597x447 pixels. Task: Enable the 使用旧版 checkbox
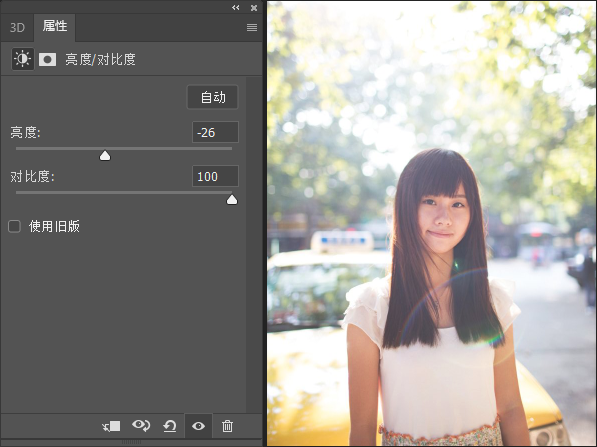[x=14, y=226]
